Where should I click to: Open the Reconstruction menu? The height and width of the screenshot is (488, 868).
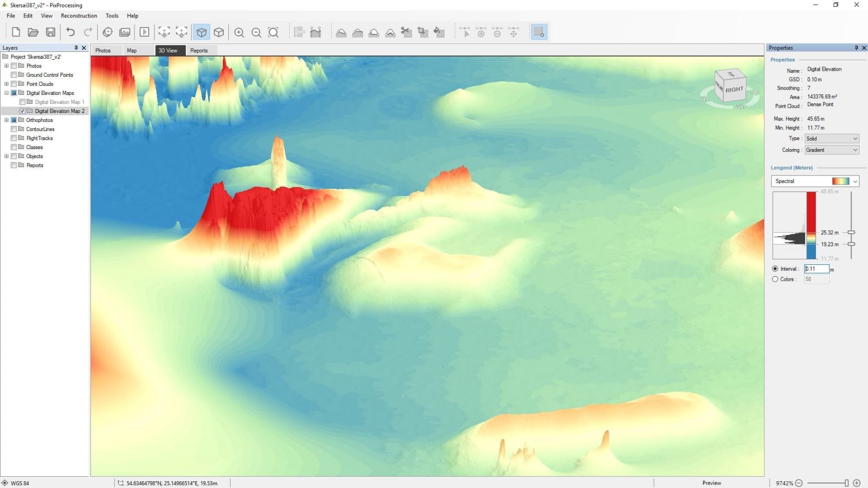[79, 15]
